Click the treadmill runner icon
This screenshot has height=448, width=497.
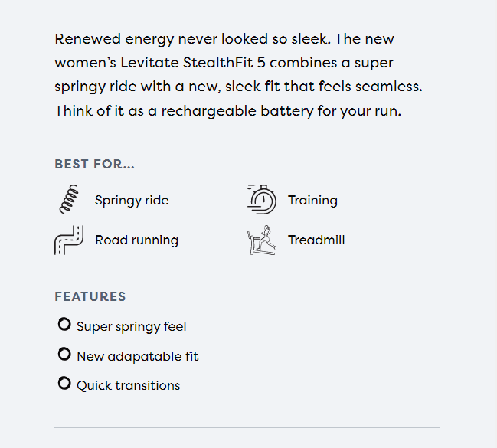pyautogui.click(x=262, y=240)
